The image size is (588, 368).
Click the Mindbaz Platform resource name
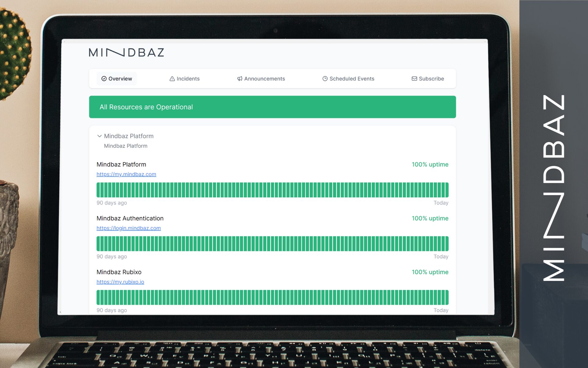[x=121, y=165]
